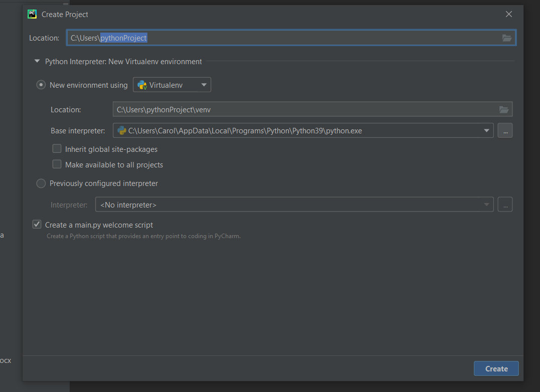Collapse the Python Interpreter section
This screenshot has height=392, width=540.
pyautogui.click(x=37, y=61)
